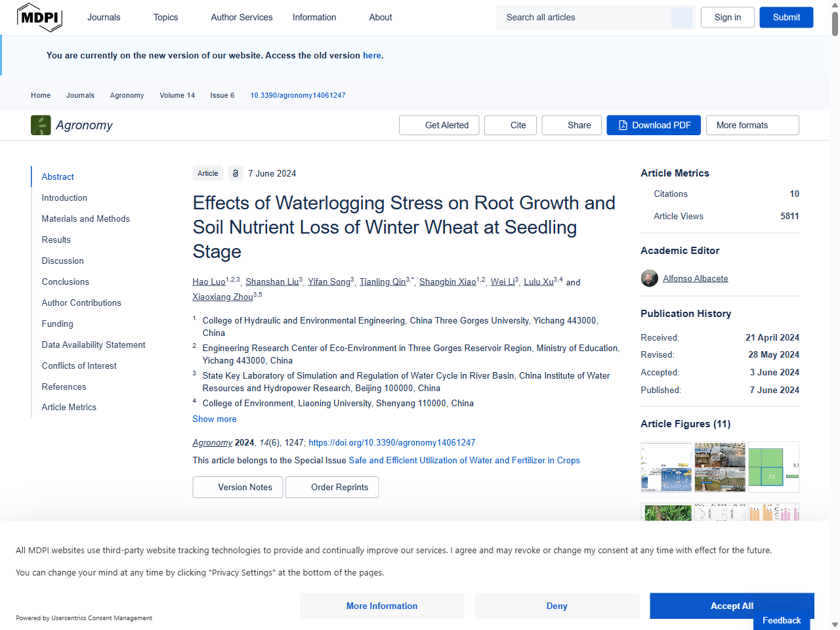
Task: Click the Order Reprints button
Action: [332, 487]
